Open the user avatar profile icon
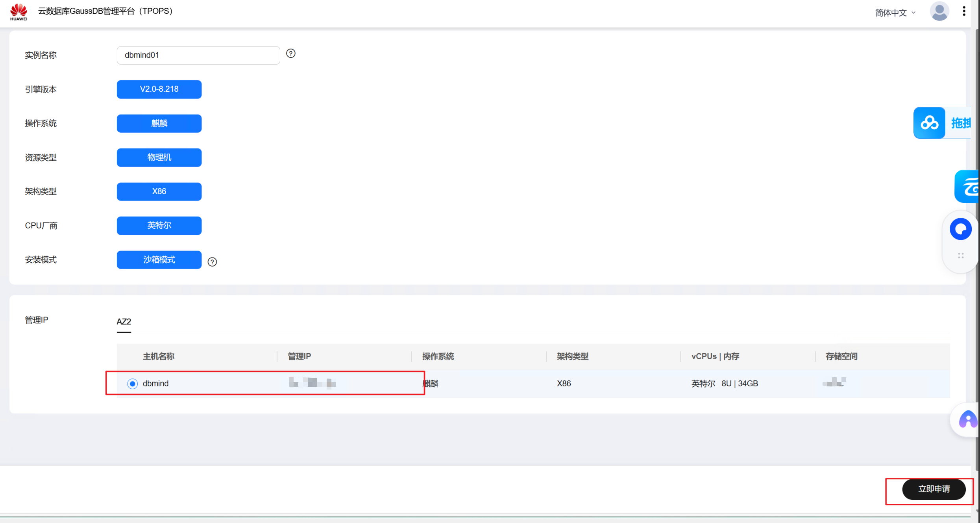The height and width of the screenshot is (523, 980). pyautogui.click(x=939, y=11)
